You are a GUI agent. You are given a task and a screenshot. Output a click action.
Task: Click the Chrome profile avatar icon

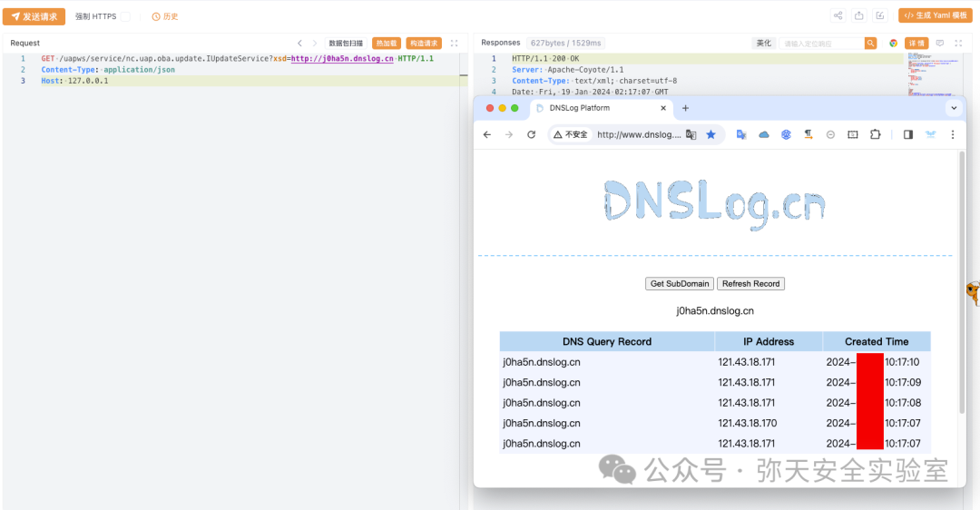point(931,134)
